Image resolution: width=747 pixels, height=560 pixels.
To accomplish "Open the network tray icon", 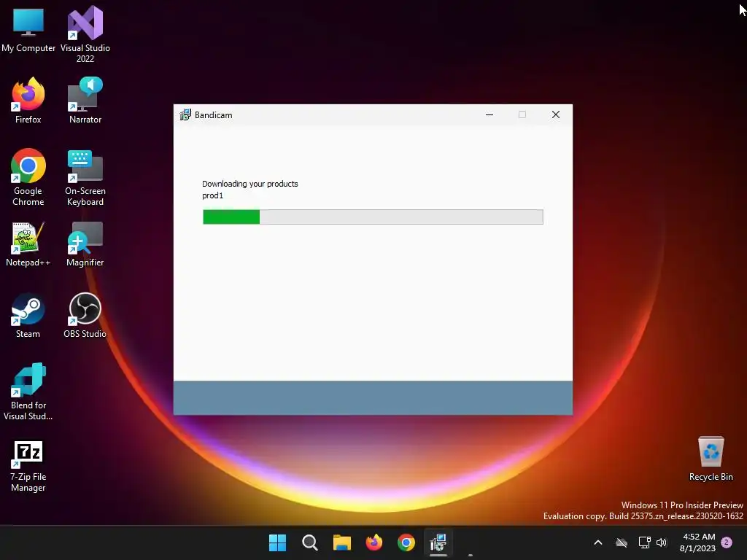I will coord(644,542).
